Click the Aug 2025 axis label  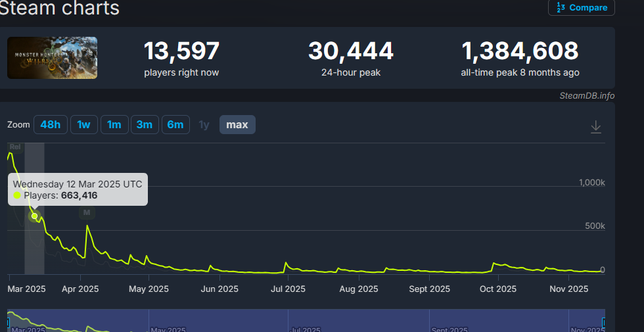[x=359, y=289]
